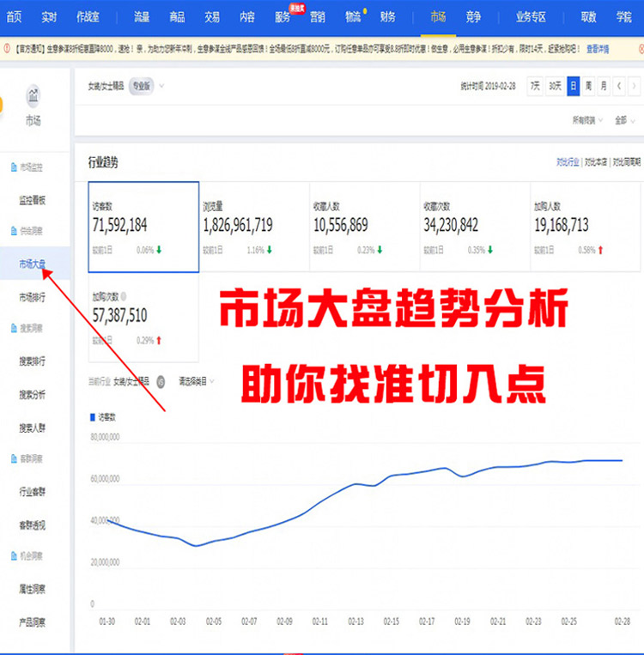Toggle the blue 访客数 chart legend swatch

tap(93, 417)
